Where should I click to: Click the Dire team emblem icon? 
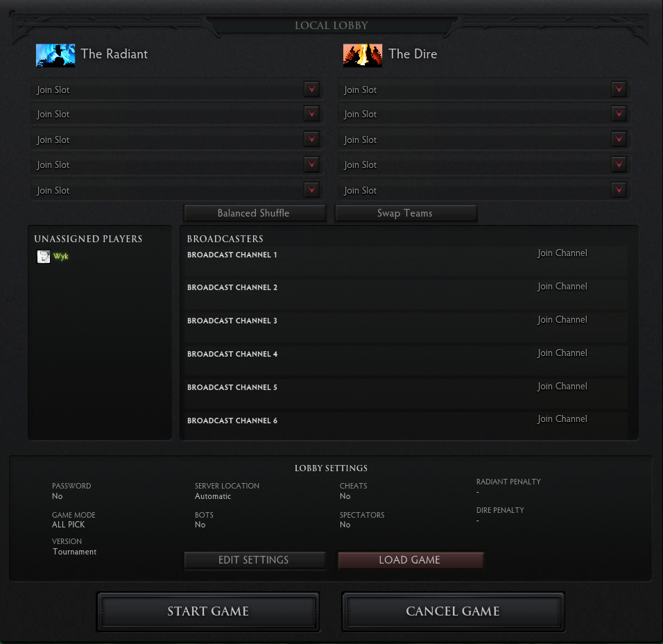pyautogui.click(x=363, y=55)
